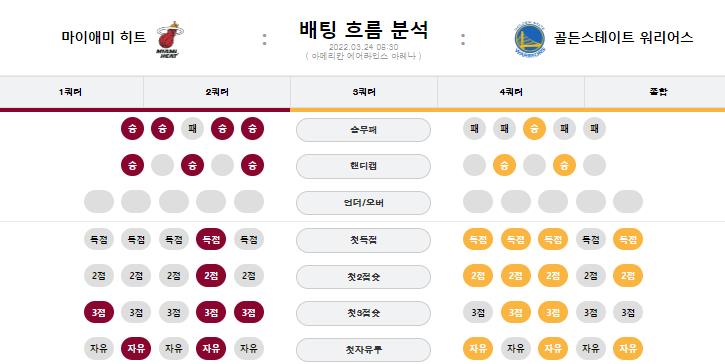The width and height of the screenshot is (725, 364).
Task: Click the gray 2점 badge in Warriors row
Action: pos(590,276)
